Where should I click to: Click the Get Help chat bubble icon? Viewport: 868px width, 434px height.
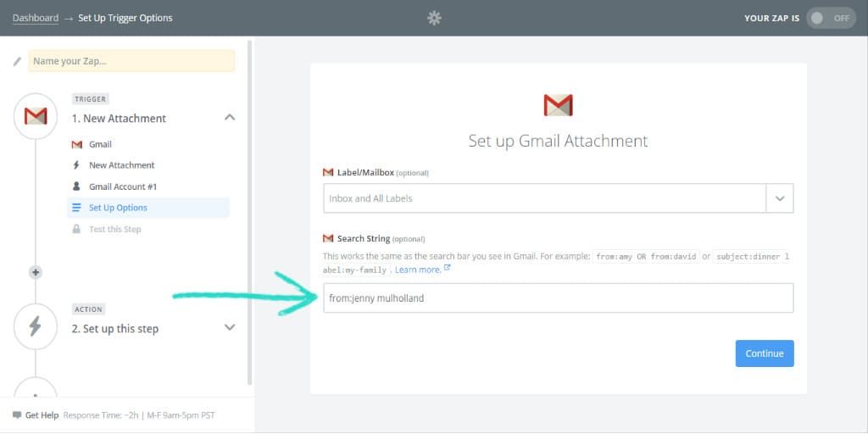(x=16, y=415)
